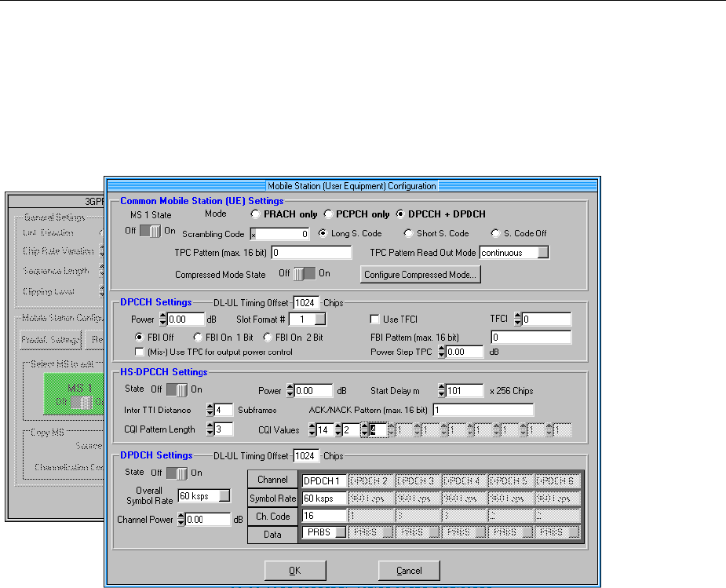
Task: Enable Use TFCI checkbox
Action: tap(374, 319)
